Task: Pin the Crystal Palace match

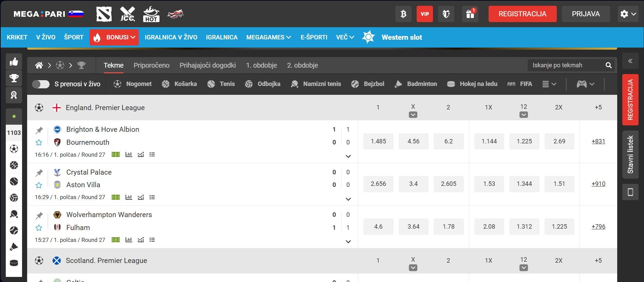Action: tap(39, 173)
